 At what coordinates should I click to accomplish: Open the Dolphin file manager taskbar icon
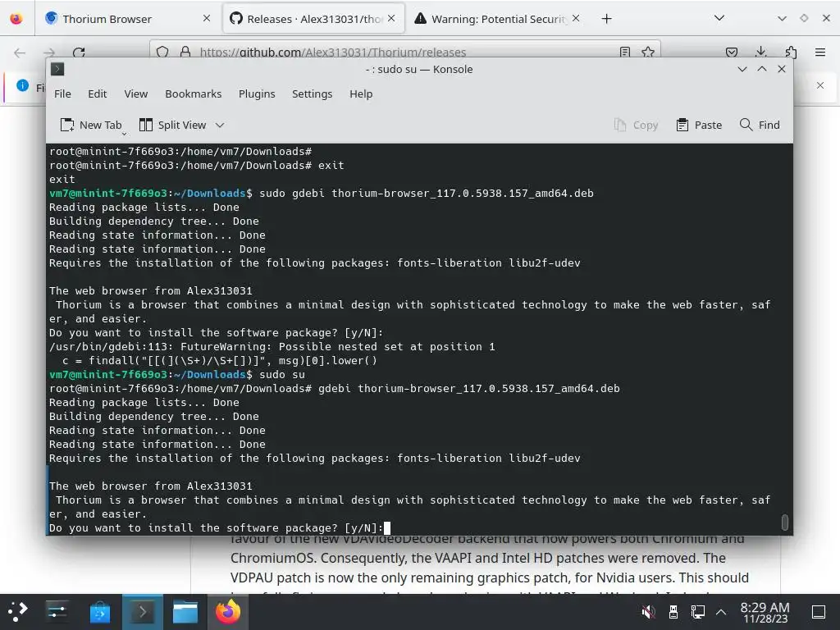coord(185,612)
